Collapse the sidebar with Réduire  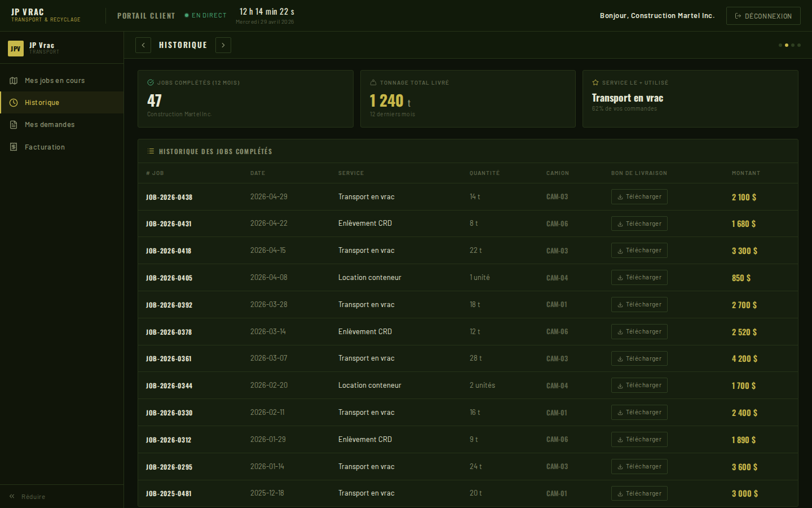(28, 497)
